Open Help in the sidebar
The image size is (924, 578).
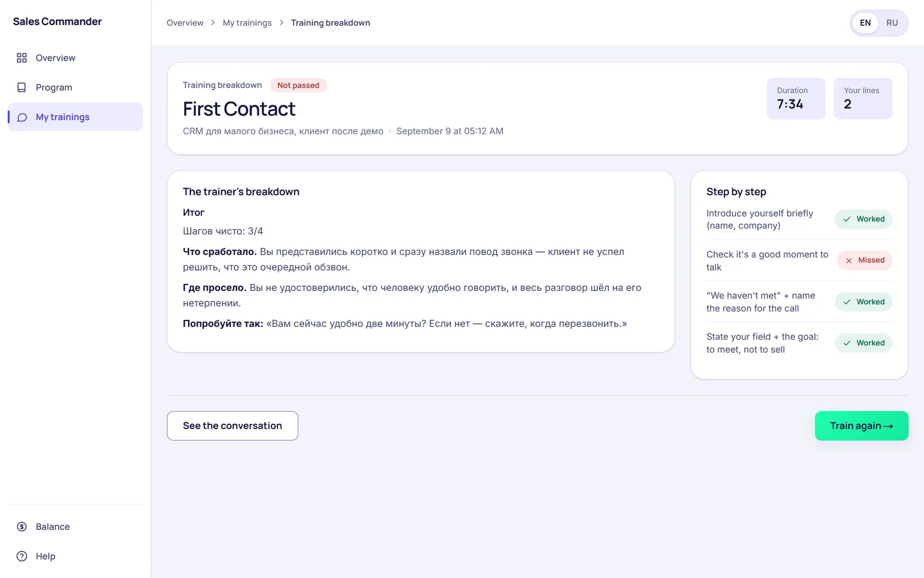(x=75, y=556)
